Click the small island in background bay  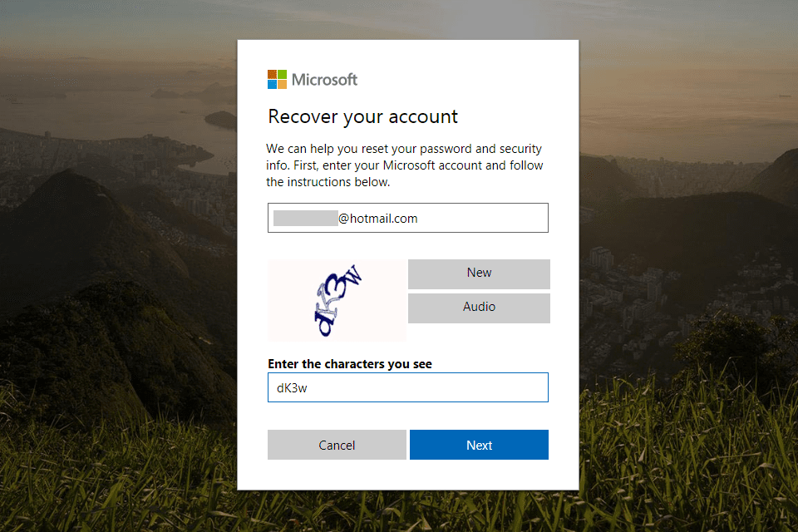point(220,120)
